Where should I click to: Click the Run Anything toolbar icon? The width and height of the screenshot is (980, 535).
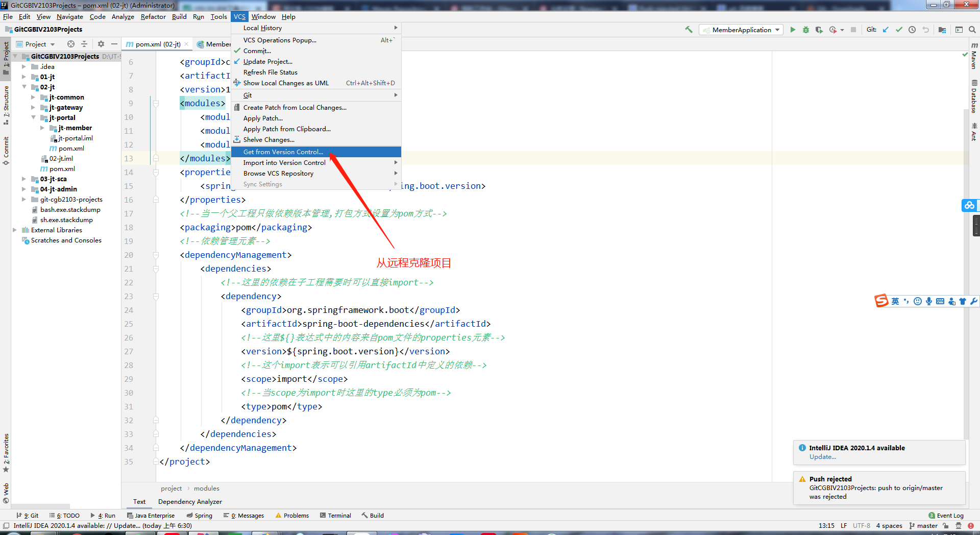click(959, 30)
